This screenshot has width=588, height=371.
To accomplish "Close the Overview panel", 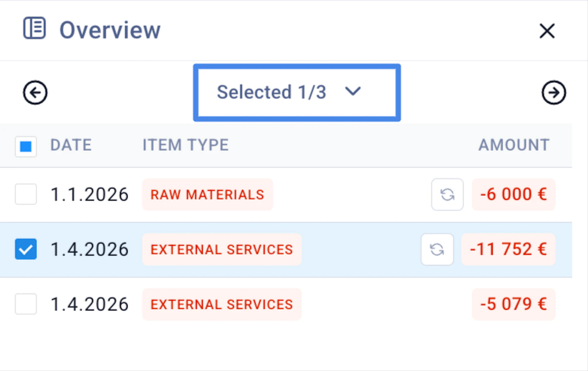I will point(547,31).
